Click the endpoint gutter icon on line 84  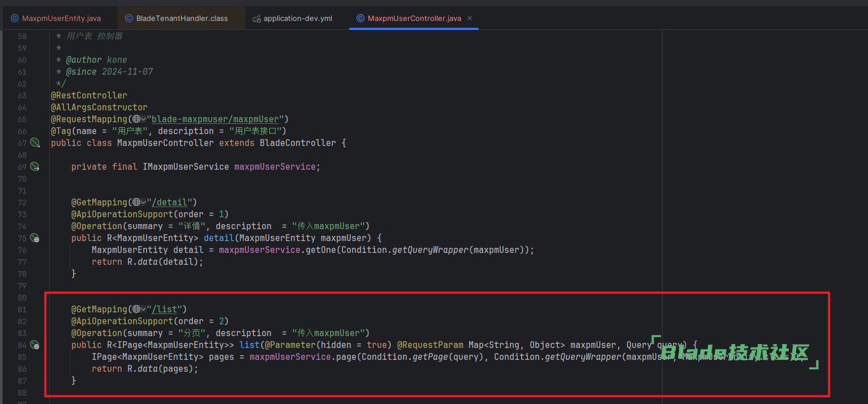click(x=35, y=345)
